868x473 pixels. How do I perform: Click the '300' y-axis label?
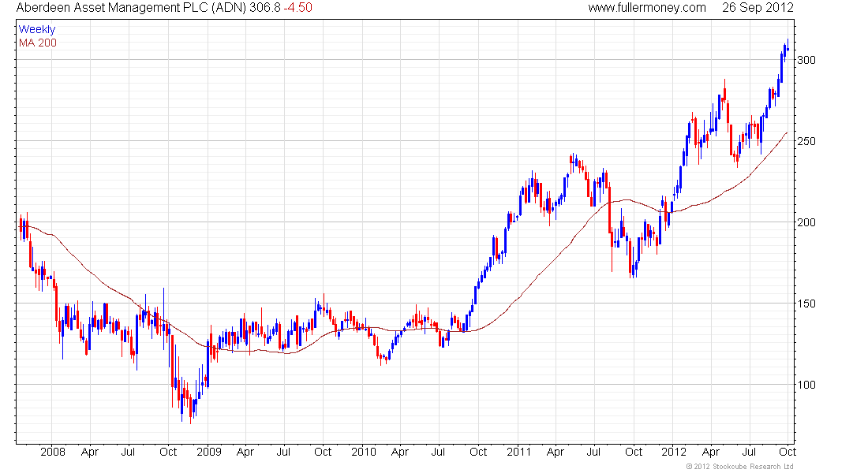806,60
